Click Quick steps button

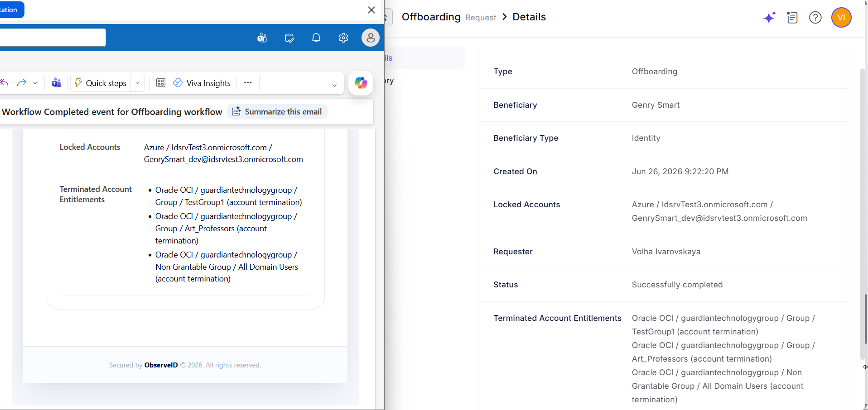(101, 83)
